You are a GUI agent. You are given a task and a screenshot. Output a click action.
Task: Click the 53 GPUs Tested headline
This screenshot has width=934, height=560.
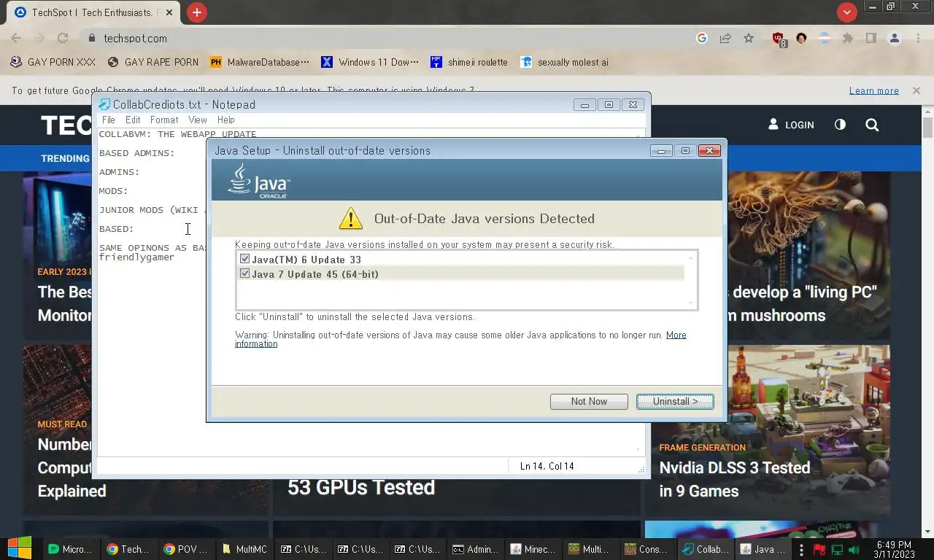click(x=361, y=487)
